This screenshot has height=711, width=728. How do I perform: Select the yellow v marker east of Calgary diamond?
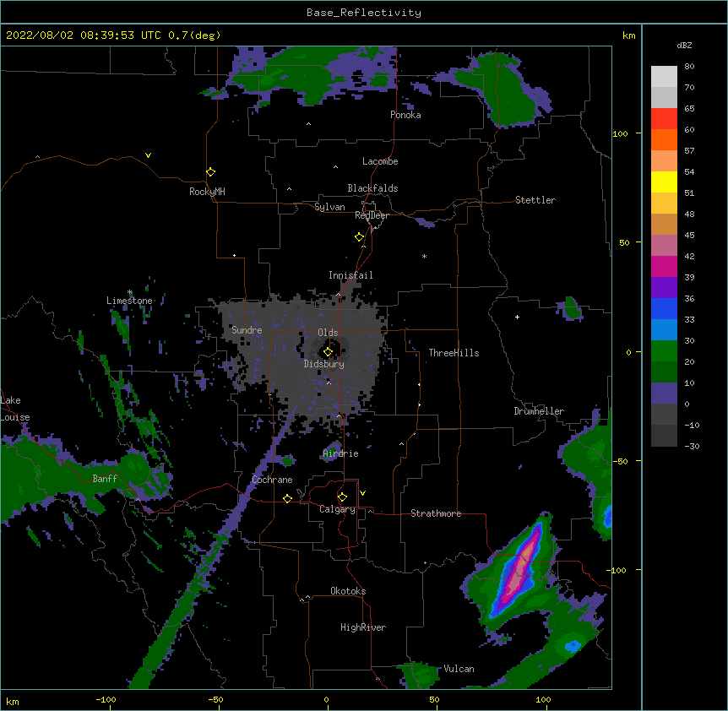click(x=362, y=493)
